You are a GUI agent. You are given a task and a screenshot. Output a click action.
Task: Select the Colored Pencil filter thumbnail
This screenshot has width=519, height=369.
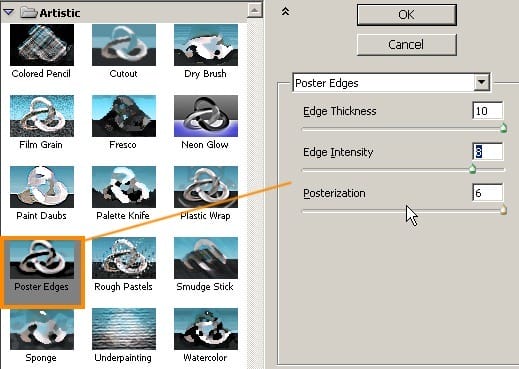click(x=42, y=45)
